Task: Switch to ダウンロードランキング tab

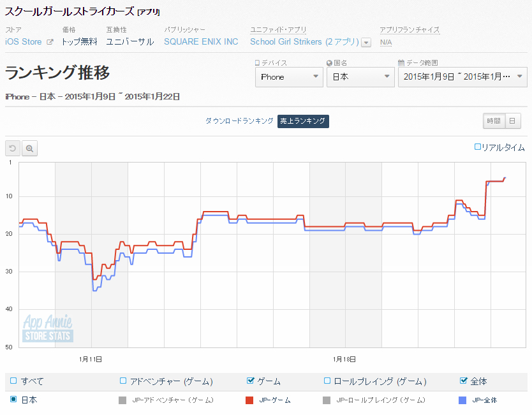Action: [239, 121]
